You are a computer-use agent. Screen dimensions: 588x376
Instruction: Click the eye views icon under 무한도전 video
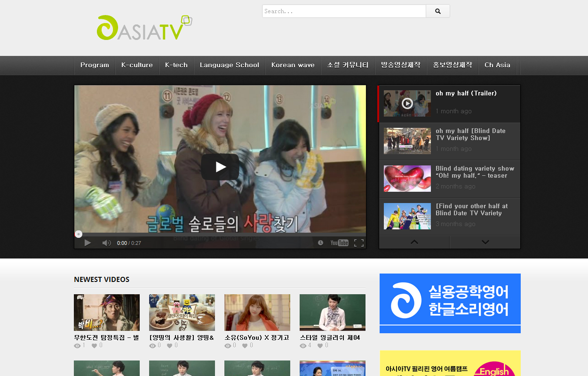click(x=77, y=346)
